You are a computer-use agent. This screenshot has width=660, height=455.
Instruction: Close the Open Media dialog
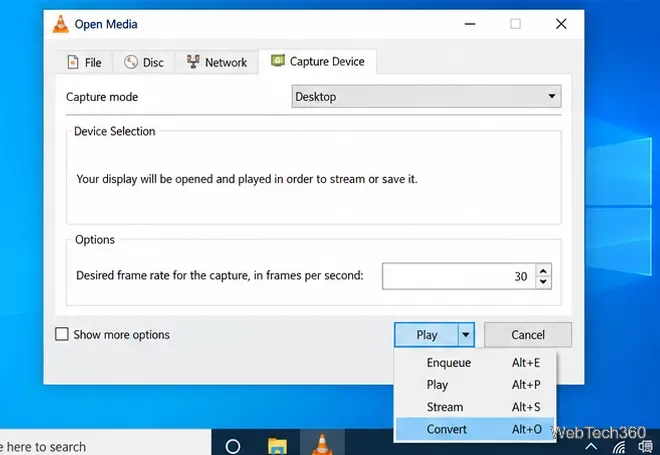tap(561, 24)
